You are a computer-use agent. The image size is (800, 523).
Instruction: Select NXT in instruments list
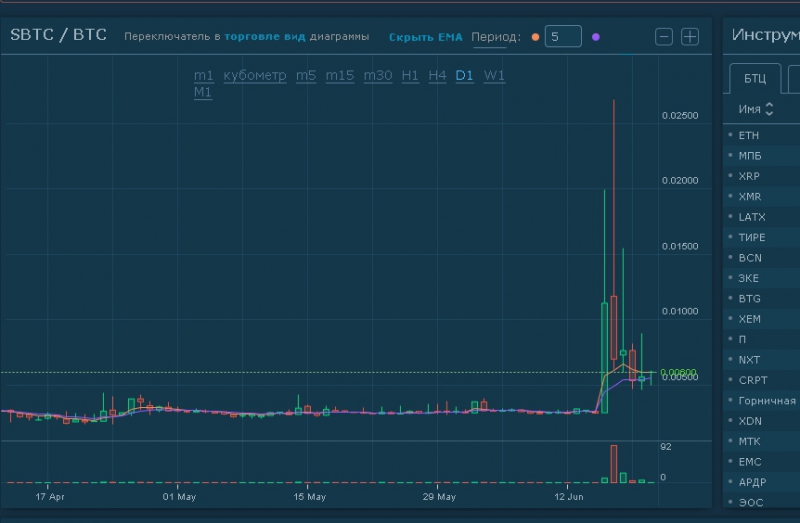pyautogui.click(x=762, y=360)
